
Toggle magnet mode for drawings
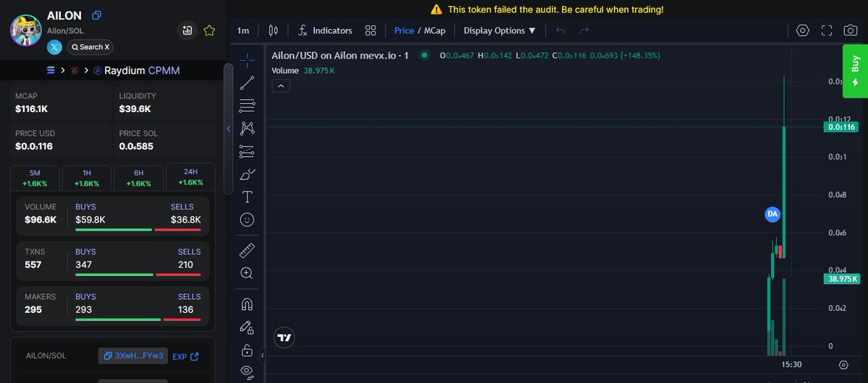(x=247, y=304)
